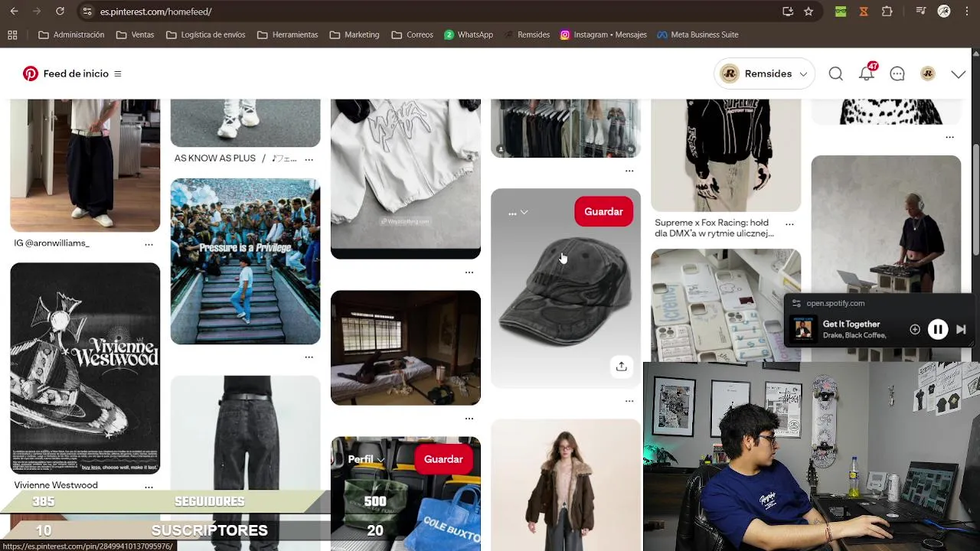Open the notifications bell showing 47
The height and width of the screenshot is (551, 980).
867,73
